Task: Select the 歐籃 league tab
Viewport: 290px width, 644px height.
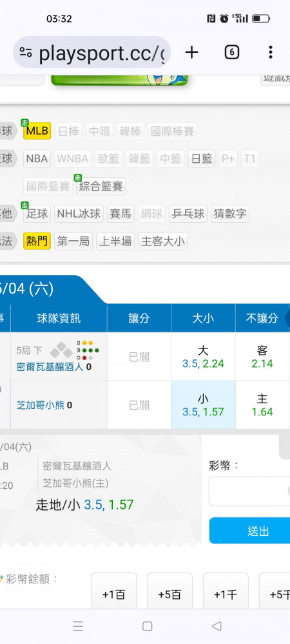Action: pyautogui.click(x=108, y=158)
